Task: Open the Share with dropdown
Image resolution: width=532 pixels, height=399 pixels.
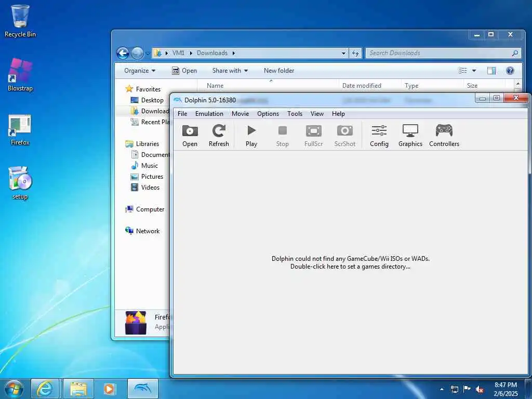Action: (x=230, y=71)
